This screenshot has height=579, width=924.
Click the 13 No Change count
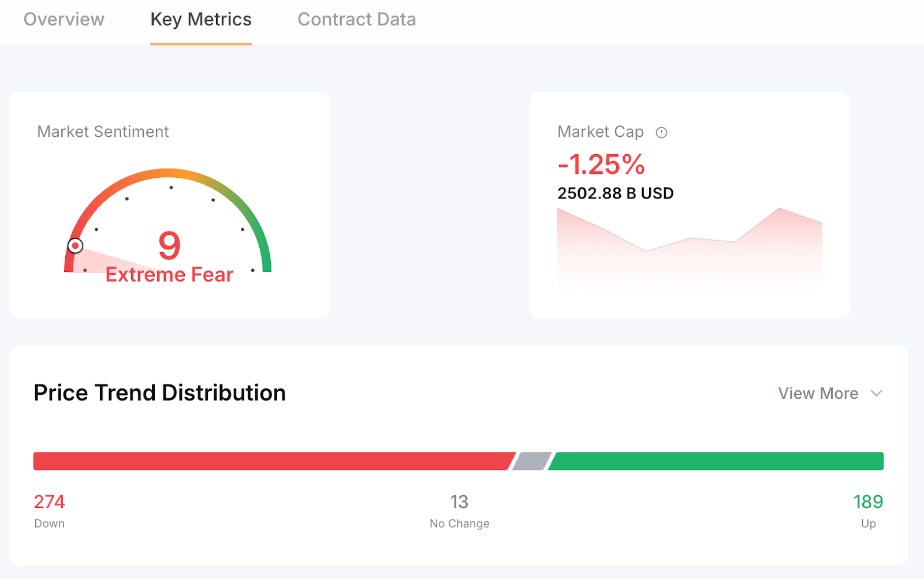pyautogui.click(x=459, y=502)
